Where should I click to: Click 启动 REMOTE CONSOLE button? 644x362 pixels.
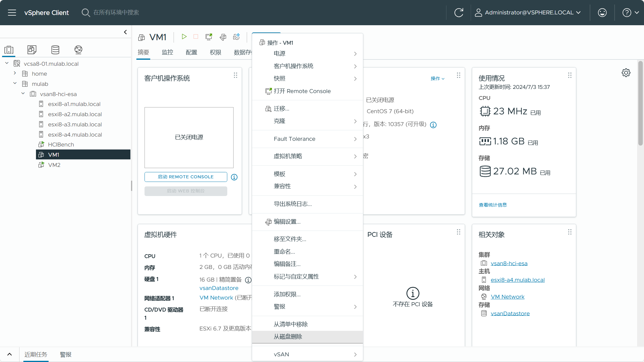(x=186, y=177)
